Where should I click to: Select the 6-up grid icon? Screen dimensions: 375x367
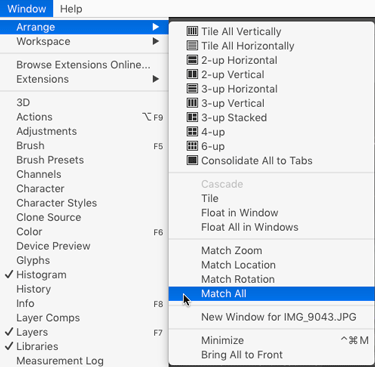(x=192, y=146)
